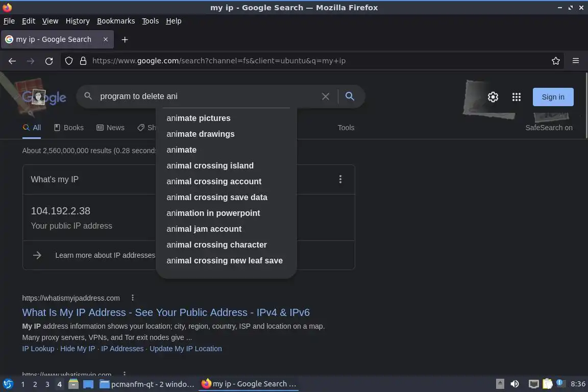Click the update notifier tray icon
Viewport: 588px width, 392px height.
point(559,383)
